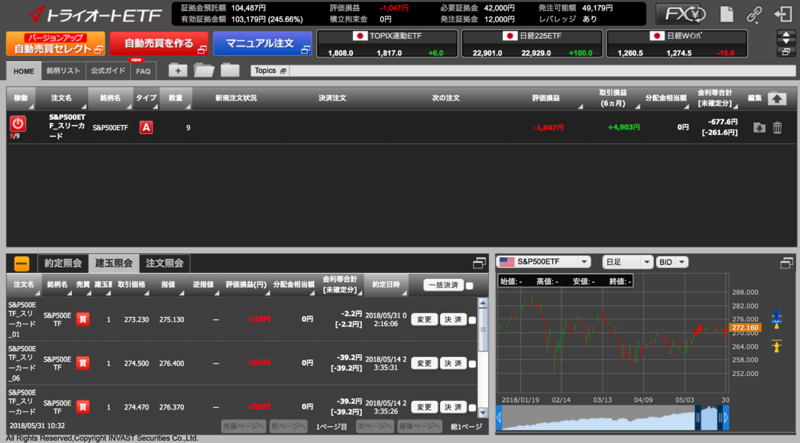
Task: Switch to the 注文照会 tab
Action: 164,263
